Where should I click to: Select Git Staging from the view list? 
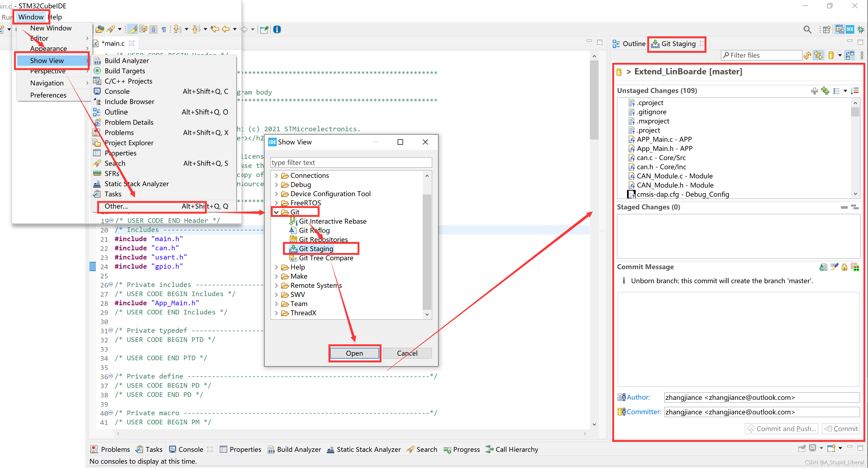314,248
